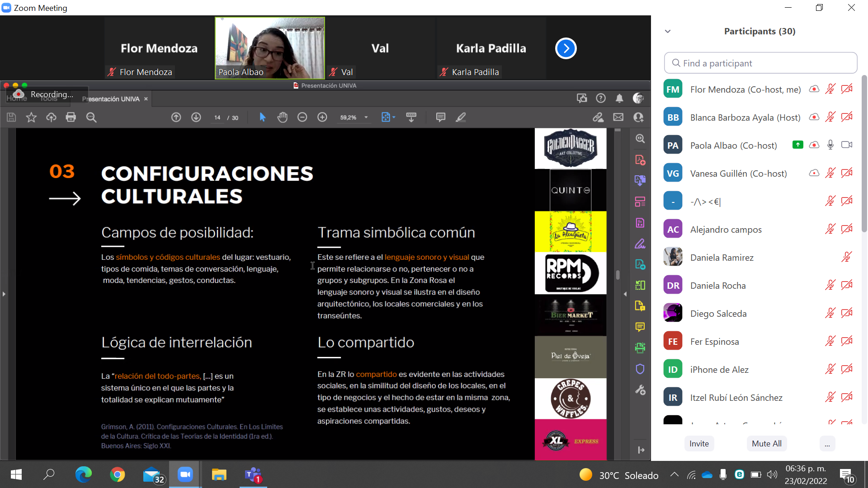Collapse the Participants panel chevron
The height and width of the screenshot is (488, 868).
coord(668,31)
